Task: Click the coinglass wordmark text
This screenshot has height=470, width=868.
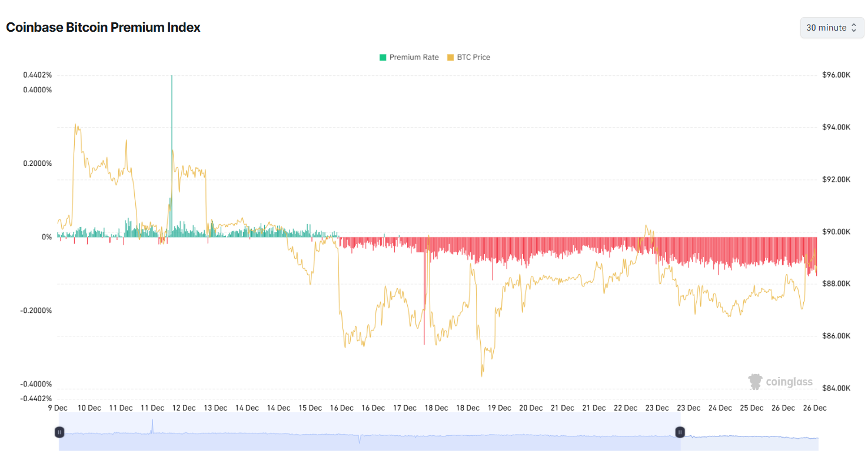Action: click(x=789, y=382)
